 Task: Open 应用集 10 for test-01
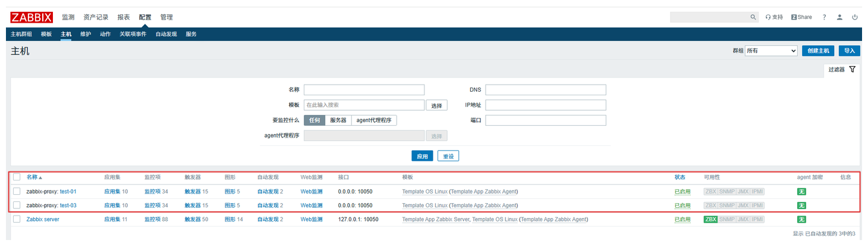coord(116,192)
